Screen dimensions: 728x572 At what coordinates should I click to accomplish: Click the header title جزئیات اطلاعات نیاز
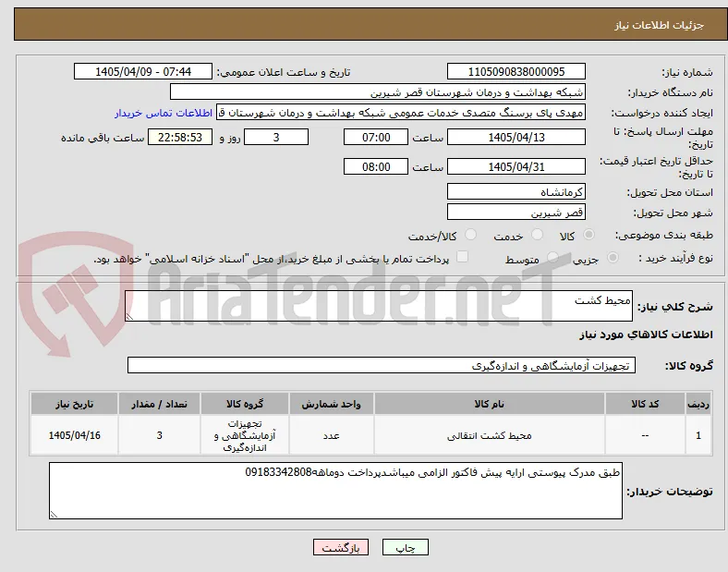click(x=660, y=25)
